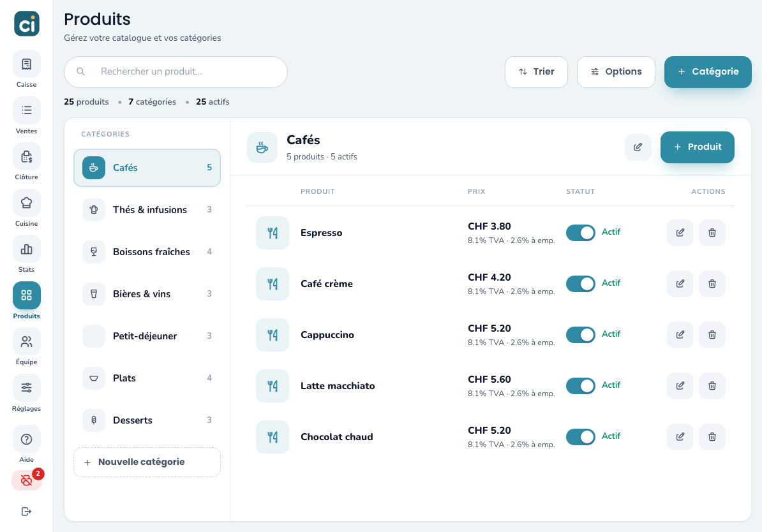This screenshot has height=532, width=762.
Task: Click the PRIX column header
Action: (477, 191)
